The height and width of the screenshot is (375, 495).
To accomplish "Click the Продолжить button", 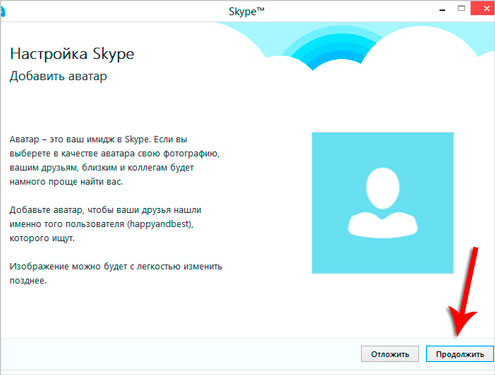I will [459, 354].
